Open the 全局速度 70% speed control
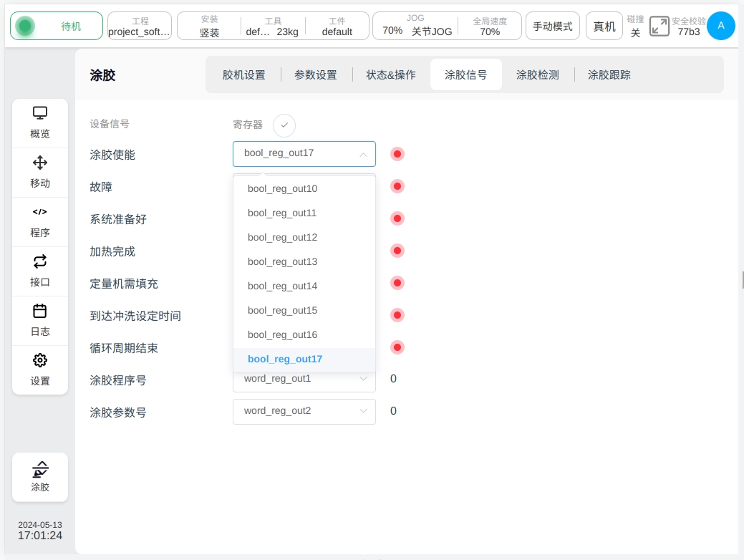The image size is (744, 560). pyautogui.click(x=490, y=26)
